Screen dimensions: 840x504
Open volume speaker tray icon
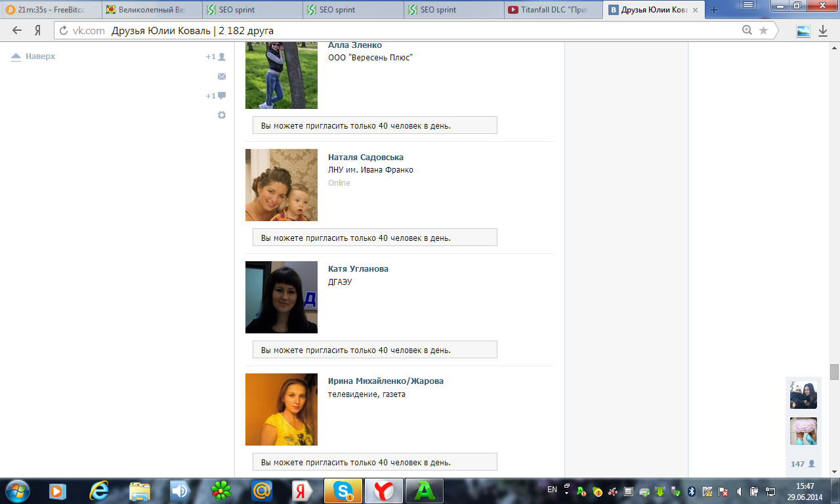pyautogui.click(x=738, y=491)
